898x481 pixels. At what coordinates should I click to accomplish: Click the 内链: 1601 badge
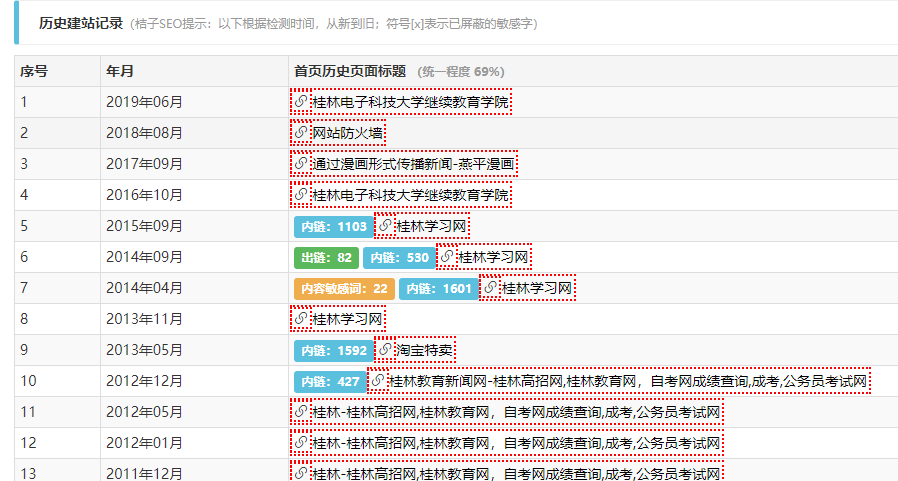click(x=438, y=289)
